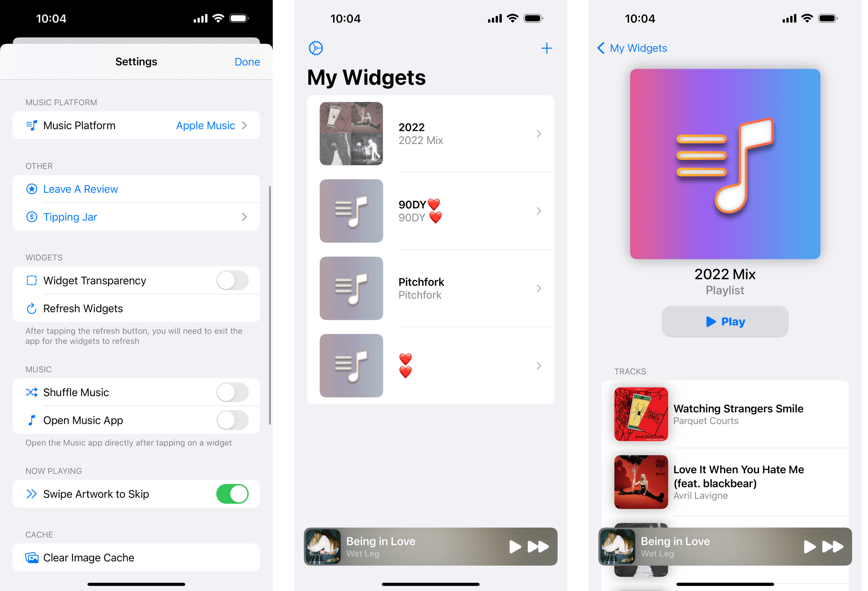Tap the music note playlist icon for Pitchfork

click(351, 288)
